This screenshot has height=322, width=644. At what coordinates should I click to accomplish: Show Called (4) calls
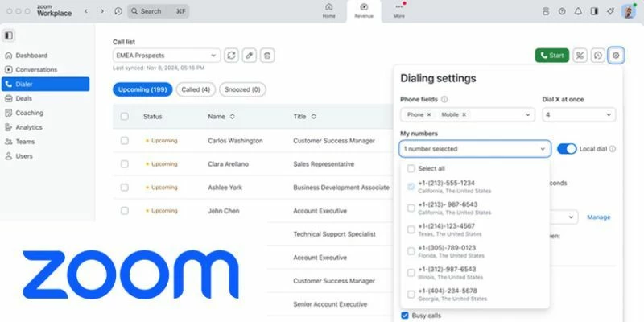(x=196, y=89)
